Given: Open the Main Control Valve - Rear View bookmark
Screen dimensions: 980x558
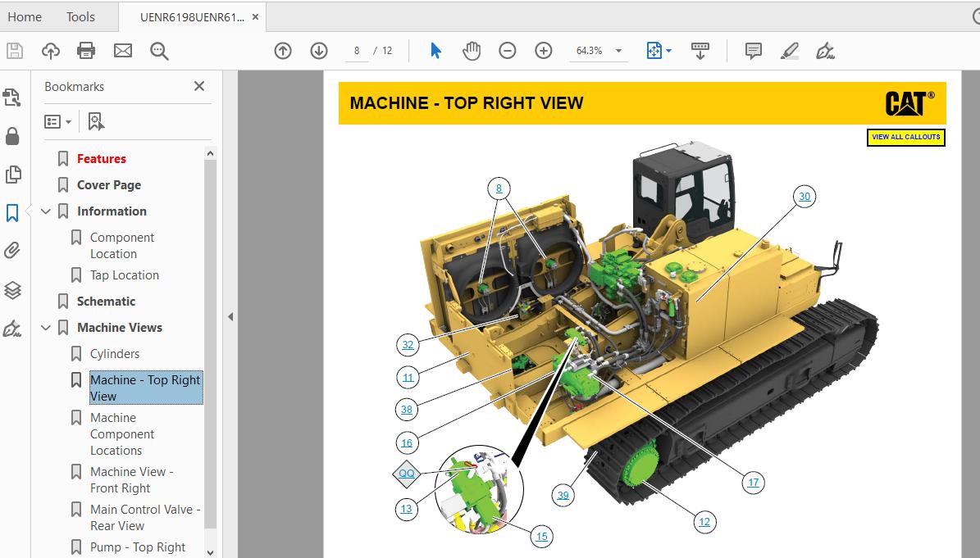Looking at the screenshot, I should pyautogui.click(x=145, y=517).
